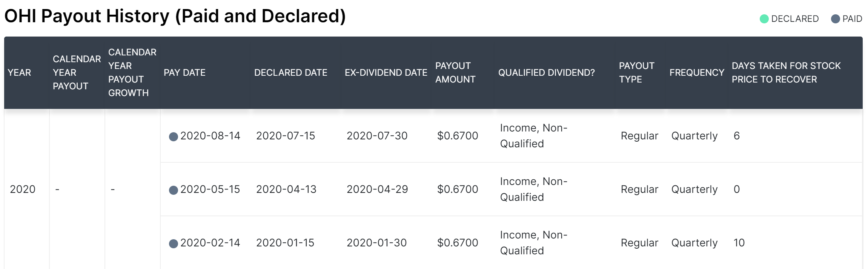Select the PAYOUT AMOUNT column header
This screenshot has width=868, height=269.
tap(455, 72)
